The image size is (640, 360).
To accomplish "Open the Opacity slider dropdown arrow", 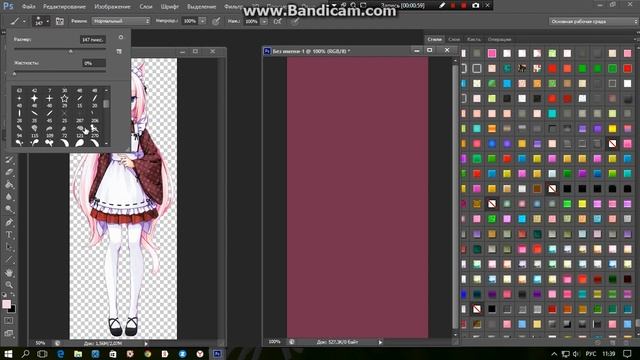I will tap(202, 21).
